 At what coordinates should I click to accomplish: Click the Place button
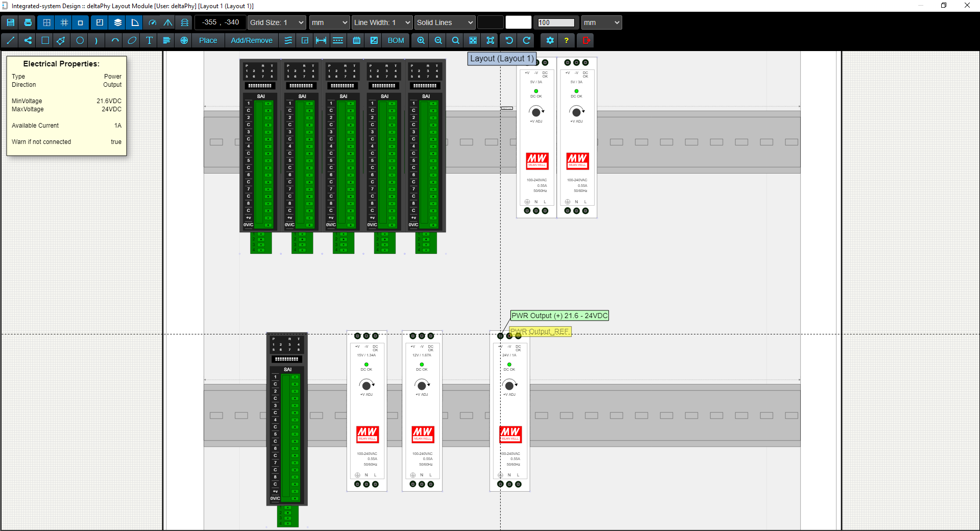coord(208,40)
